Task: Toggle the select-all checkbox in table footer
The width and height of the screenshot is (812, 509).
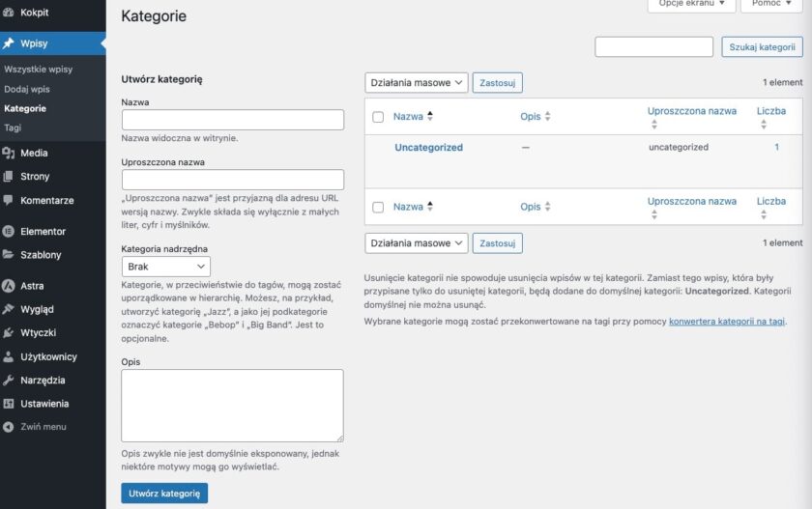Action: (378, 207)
